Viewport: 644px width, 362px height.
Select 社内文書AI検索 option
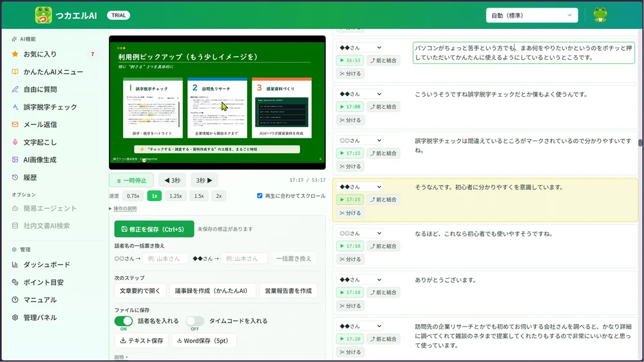54,225
